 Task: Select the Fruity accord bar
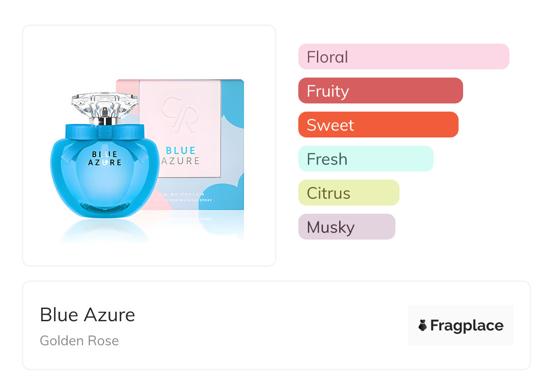click(x=380, y=91)
